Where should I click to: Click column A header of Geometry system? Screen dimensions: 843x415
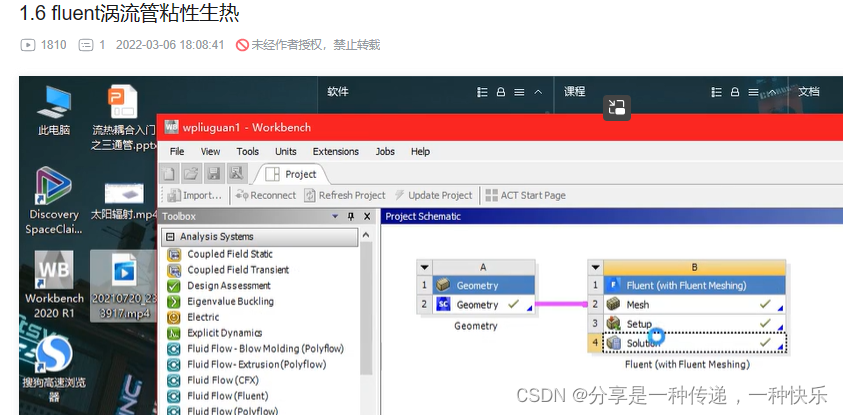[483, 267]
